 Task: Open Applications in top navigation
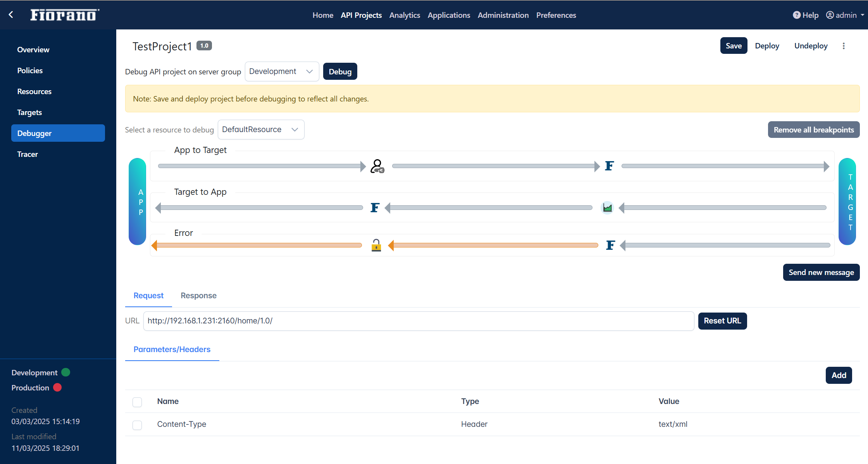click(449, 15)
